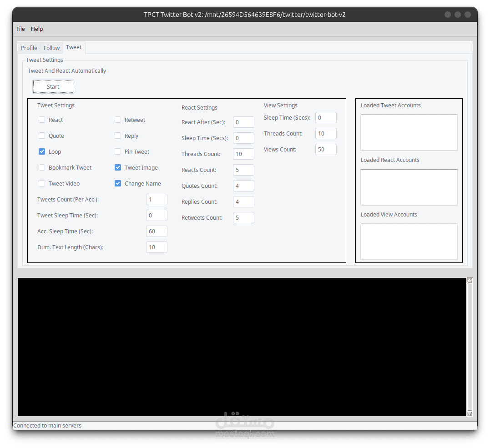Click the 'React Settings' heading

(x=199, y=107)
